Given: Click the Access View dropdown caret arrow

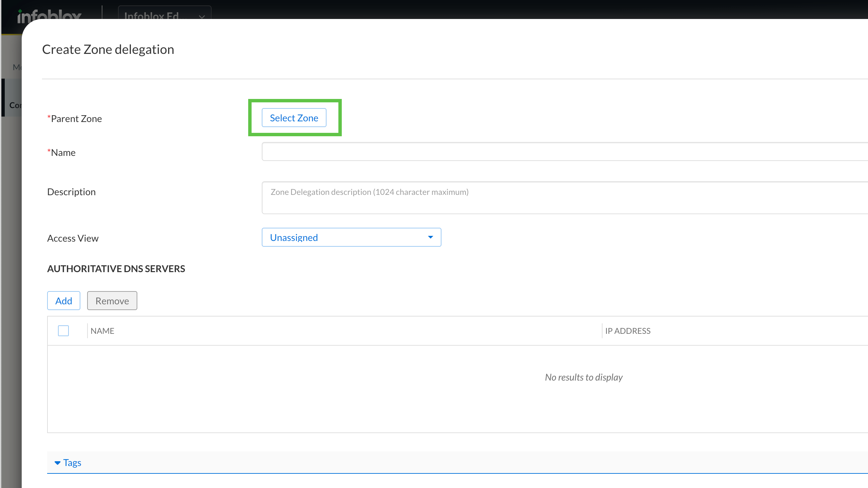Looking at the screenshot, I should click(x=430, y=237).
